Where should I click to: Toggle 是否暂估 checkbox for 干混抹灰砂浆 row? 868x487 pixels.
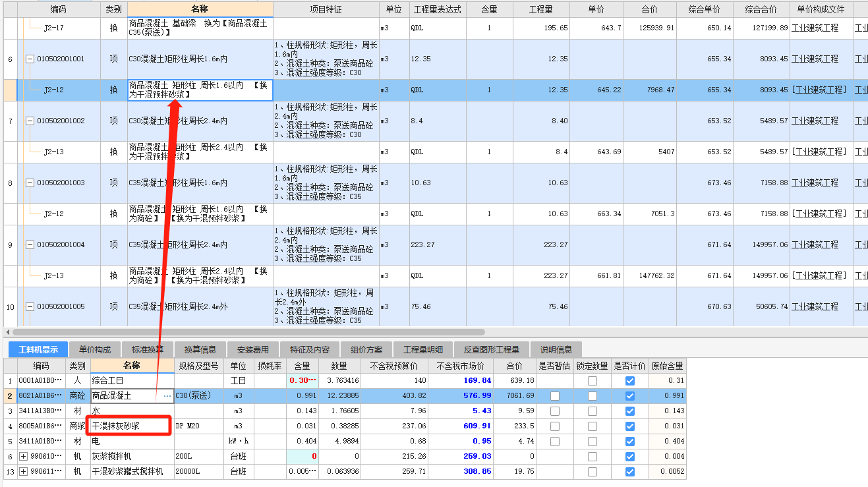[x=555, y=426]
